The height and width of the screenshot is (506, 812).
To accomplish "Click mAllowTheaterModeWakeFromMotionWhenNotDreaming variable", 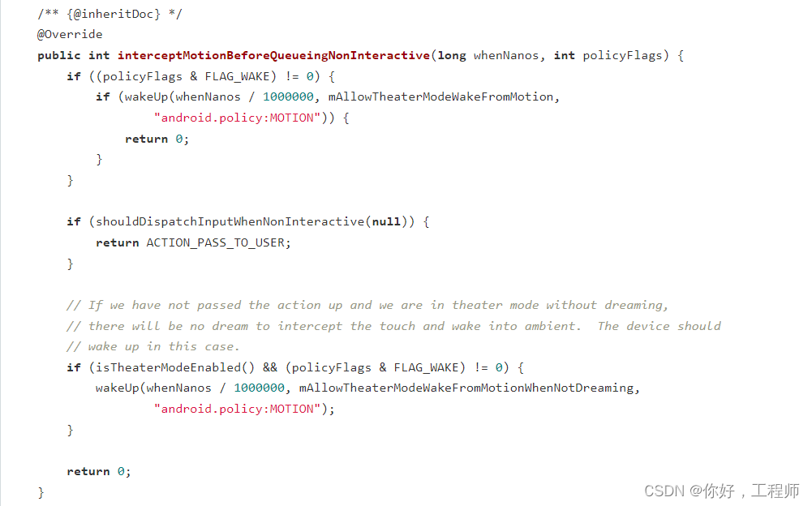I will [466, 388].
